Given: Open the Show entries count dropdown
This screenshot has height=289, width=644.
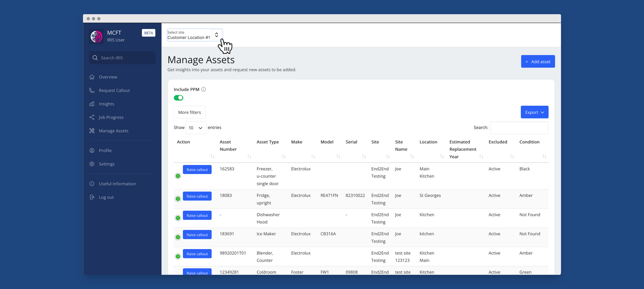Looking at the screenshot, I should click(x=196, y=128).
